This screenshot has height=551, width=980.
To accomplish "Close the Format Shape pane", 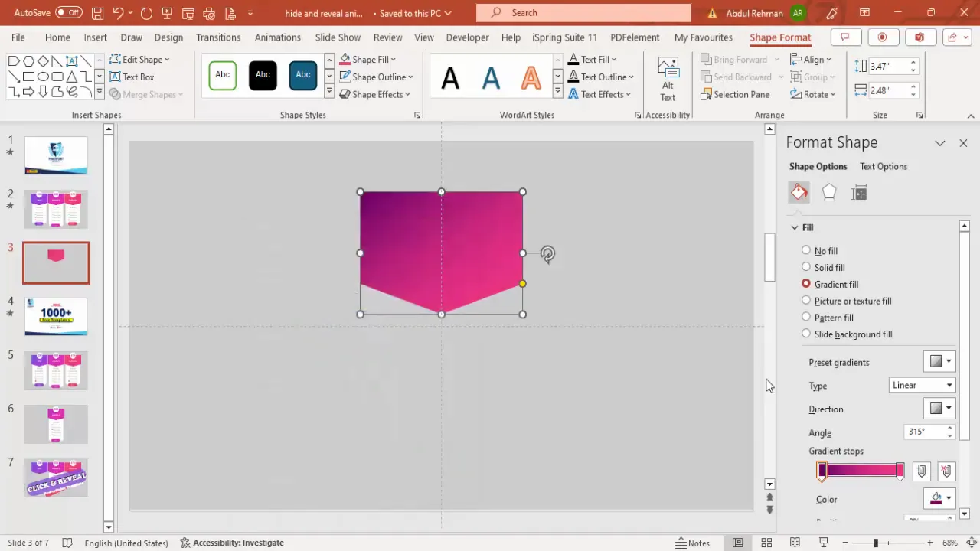I will tap(963, 143).
